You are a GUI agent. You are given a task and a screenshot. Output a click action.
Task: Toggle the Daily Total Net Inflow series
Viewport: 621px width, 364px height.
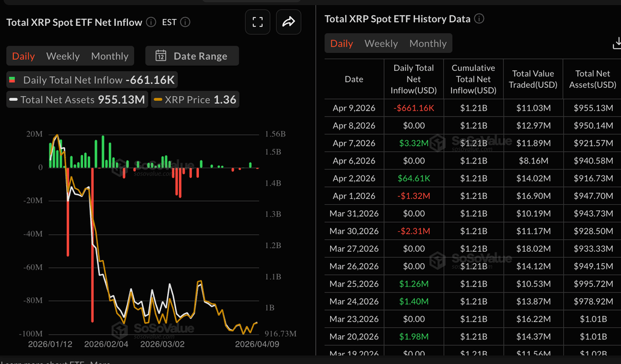point(78,79)
